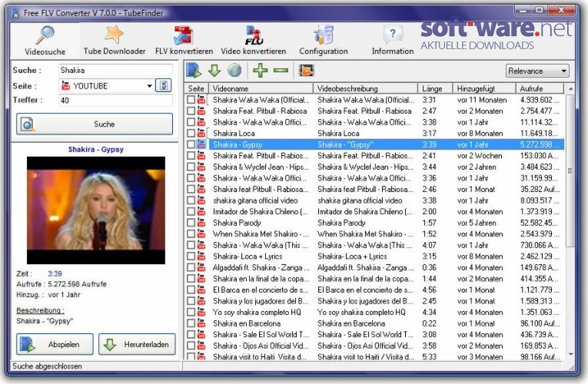Sort by Videoname column header
This screenshot has height=384, width=588.
[261, 88]
